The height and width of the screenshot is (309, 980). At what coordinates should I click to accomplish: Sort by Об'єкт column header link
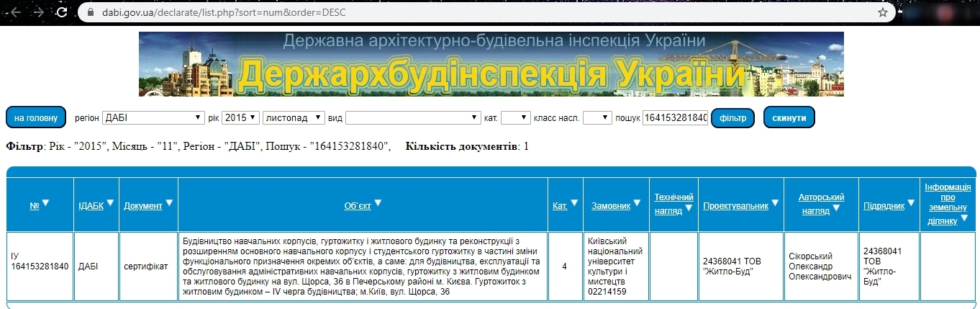[x=358, y=206]
